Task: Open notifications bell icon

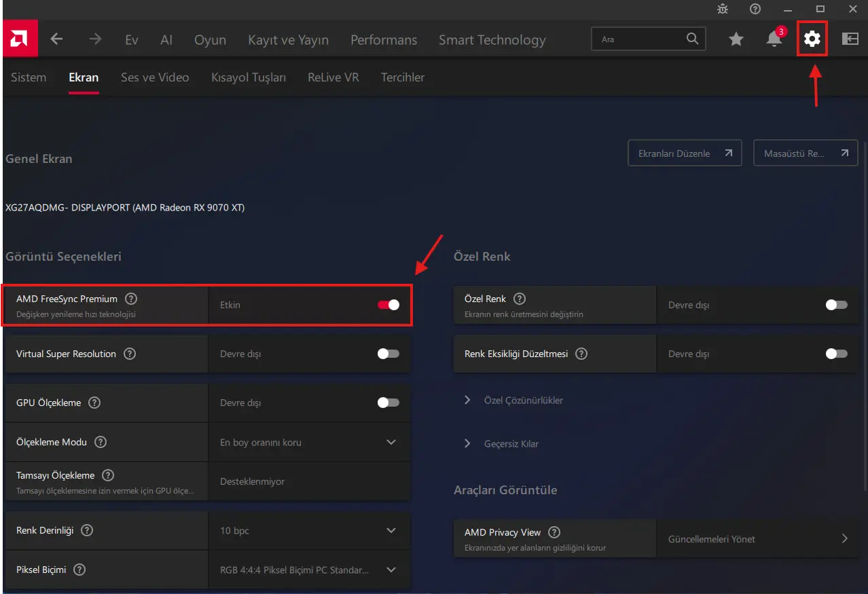Action: click(774, 39)
